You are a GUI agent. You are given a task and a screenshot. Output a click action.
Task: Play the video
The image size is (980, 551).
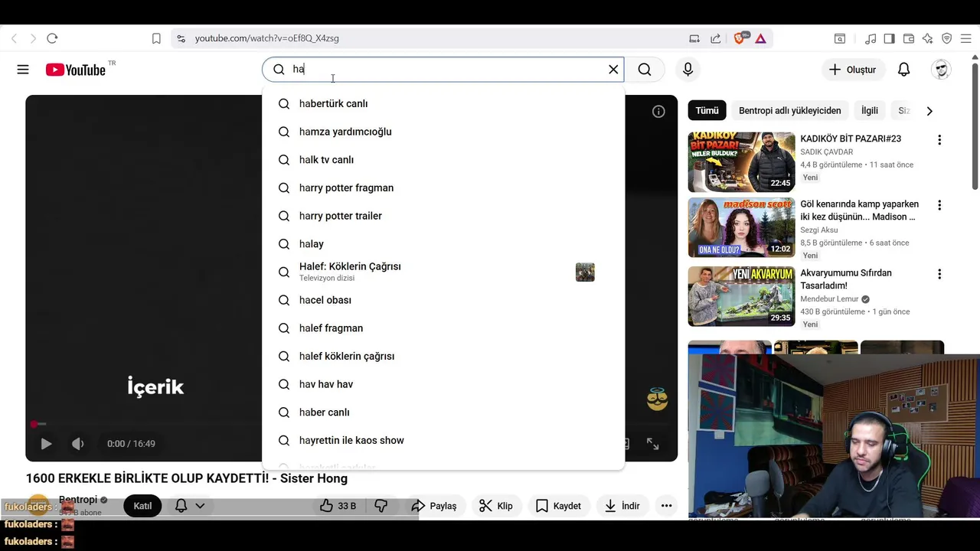(46, 444)
